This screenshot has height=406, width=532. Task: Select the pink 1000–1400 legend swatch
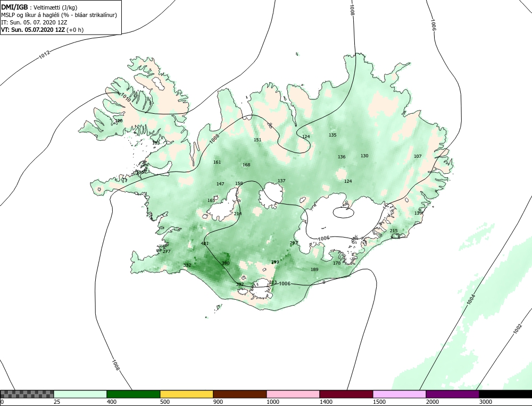pyautogui.click(x=293, y=394)
